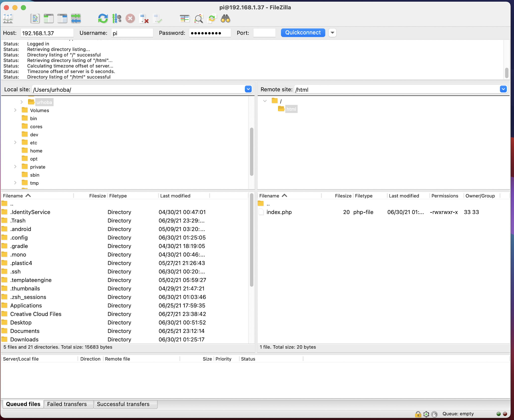
Task: Open the Remote site path dropdown
Action: coord(503,89)
